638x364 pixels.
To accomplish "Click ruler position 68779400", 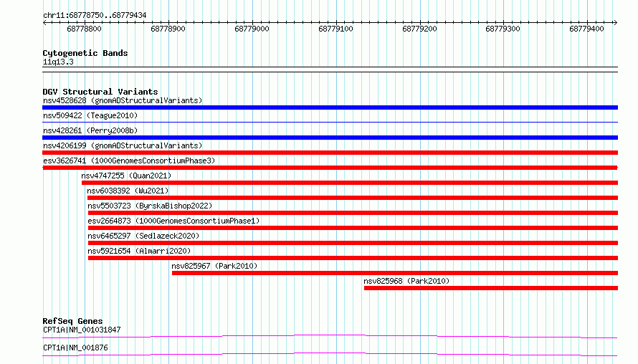I will [586, 29].
